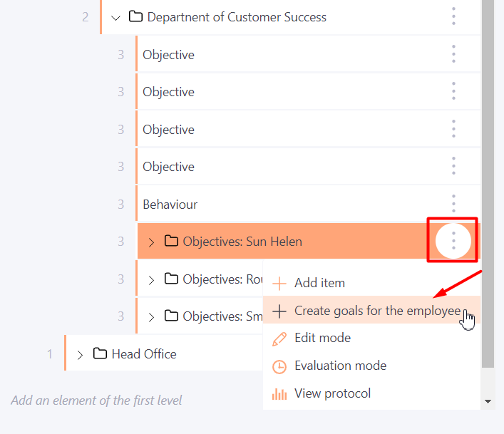Viewport: 504px width, 434px height.
Task: Expand the Head Office folder
Action: click(x=80, y=355)
